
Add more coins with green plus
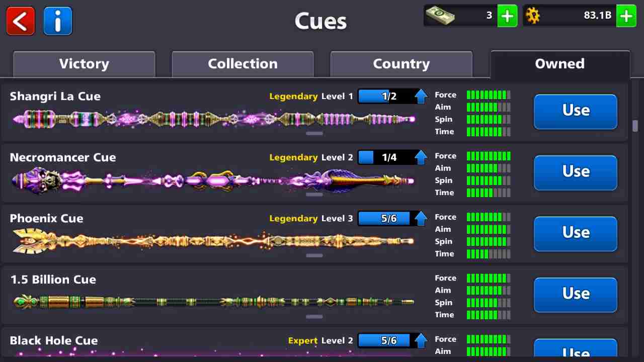tap(626, 16)
